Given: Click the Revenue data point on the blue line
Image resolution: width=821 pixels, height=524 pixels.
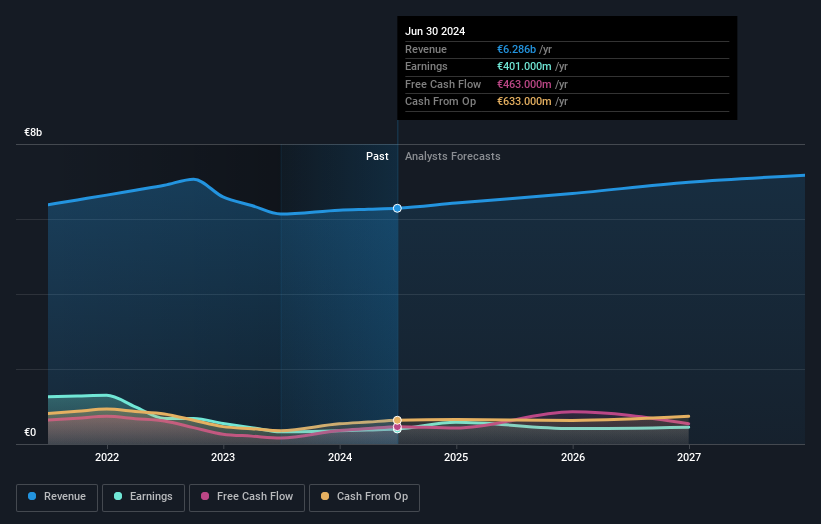Looking at the screenshot, I should [397, 208].
